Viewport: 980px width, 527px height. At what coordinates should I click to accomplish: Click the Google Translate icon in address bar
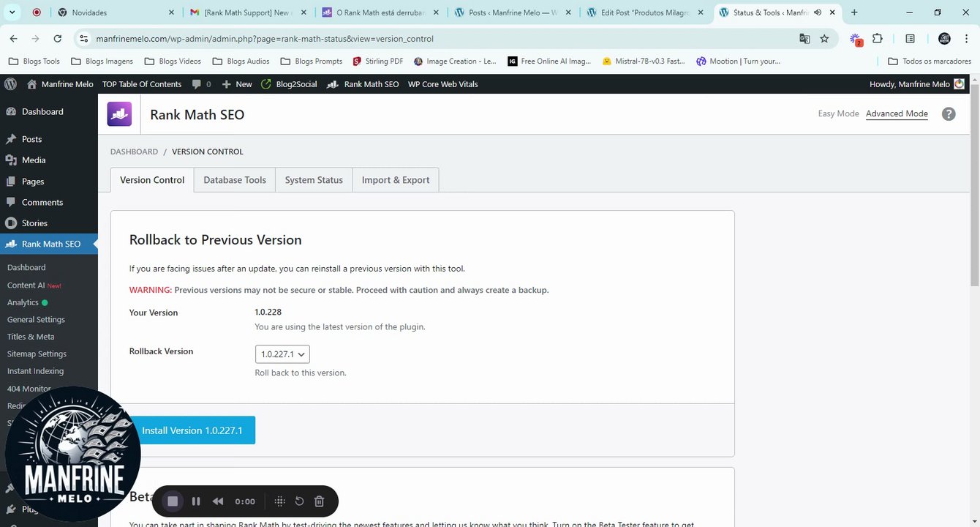click(804, 39)
